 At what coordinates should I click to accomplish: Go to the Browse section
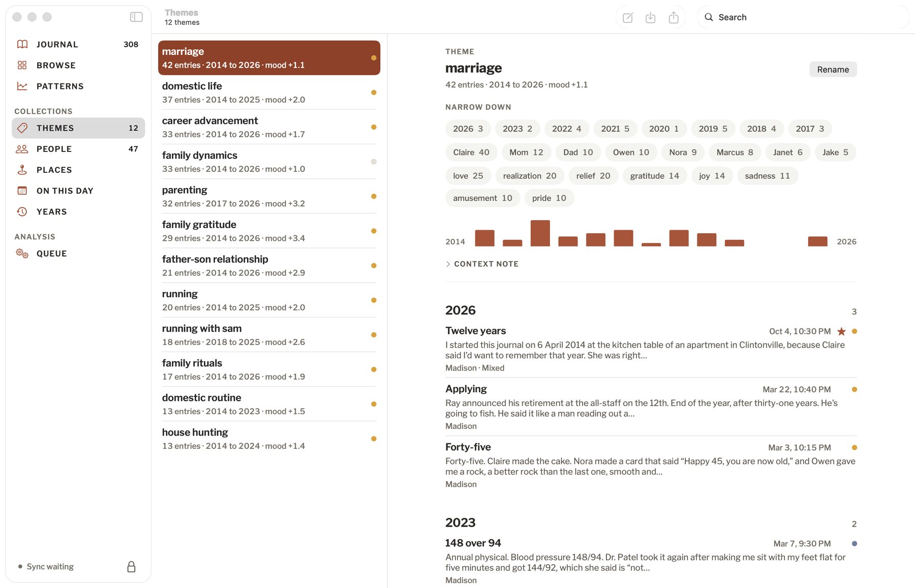click(78, 65)
